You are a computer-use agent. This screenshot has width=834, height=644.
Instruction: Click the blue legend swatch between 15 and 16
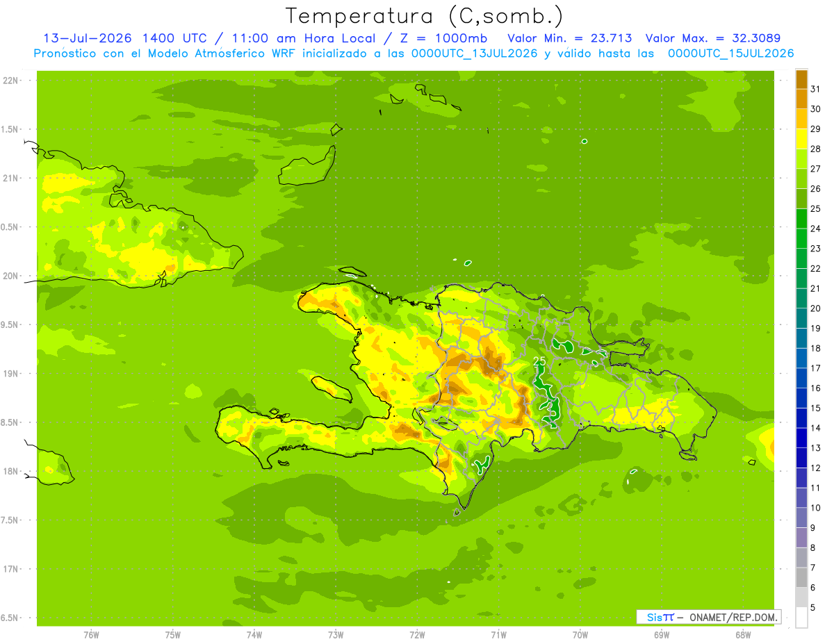(801, 398)
